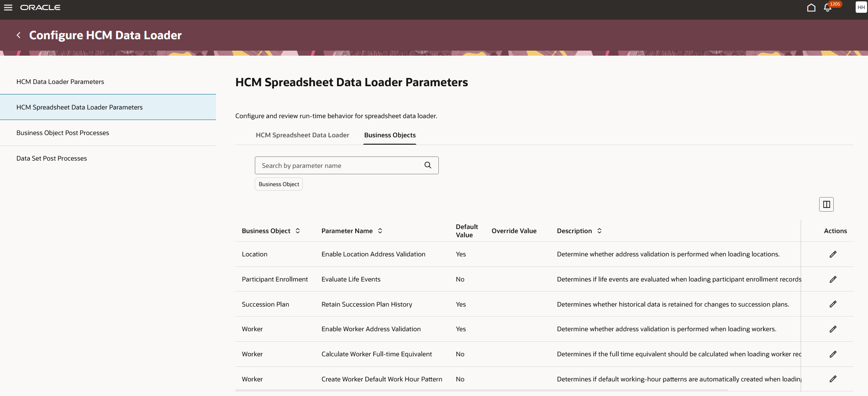Sort by the Description column
Image resolution: width=868 pixels, height=396 pixels.
(x=600, y=231)
